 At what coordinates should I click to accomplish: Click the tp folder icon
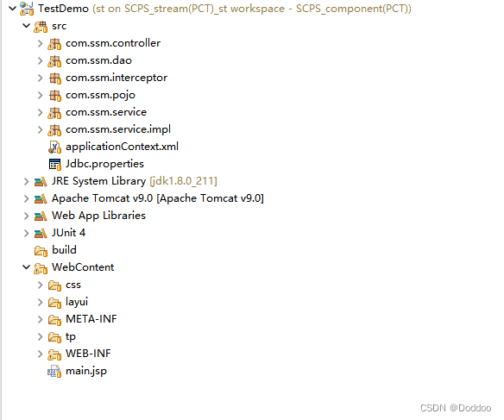click(54, 337)
